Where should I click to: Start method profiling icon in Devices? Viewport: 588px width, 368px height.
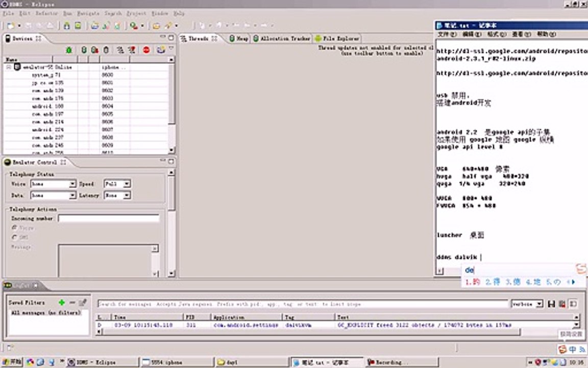coord(132,50)
